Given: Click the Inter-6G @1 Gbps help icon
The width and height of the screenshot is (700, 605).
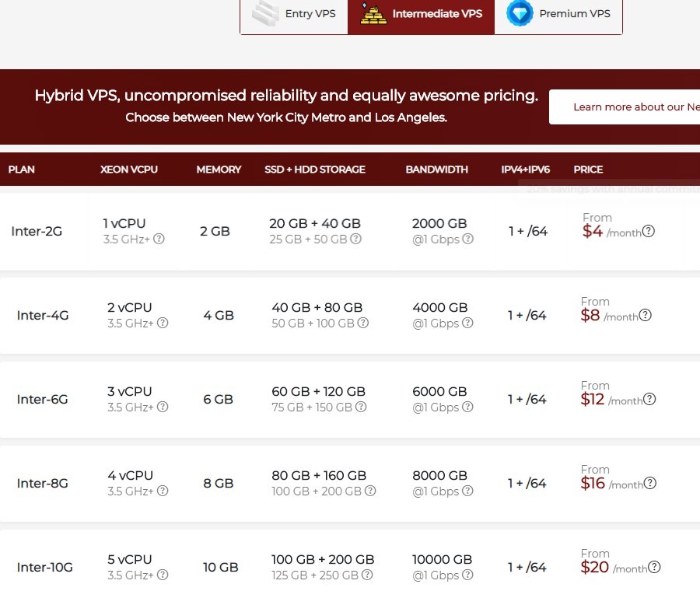Looking at the screenshot, I should 467,407.
